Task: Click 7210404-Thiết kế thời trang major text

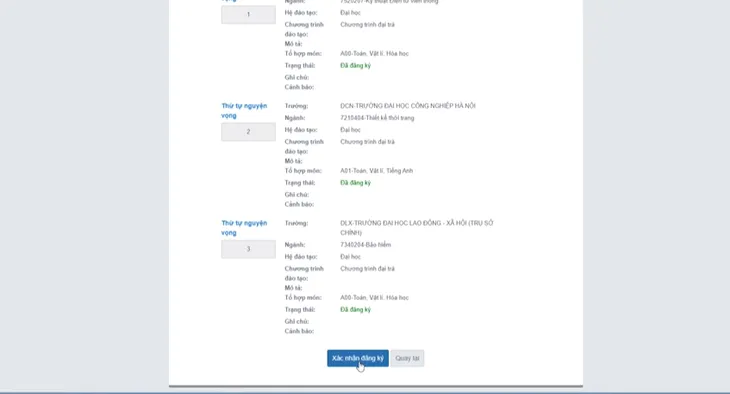Action: click(377, 118)
